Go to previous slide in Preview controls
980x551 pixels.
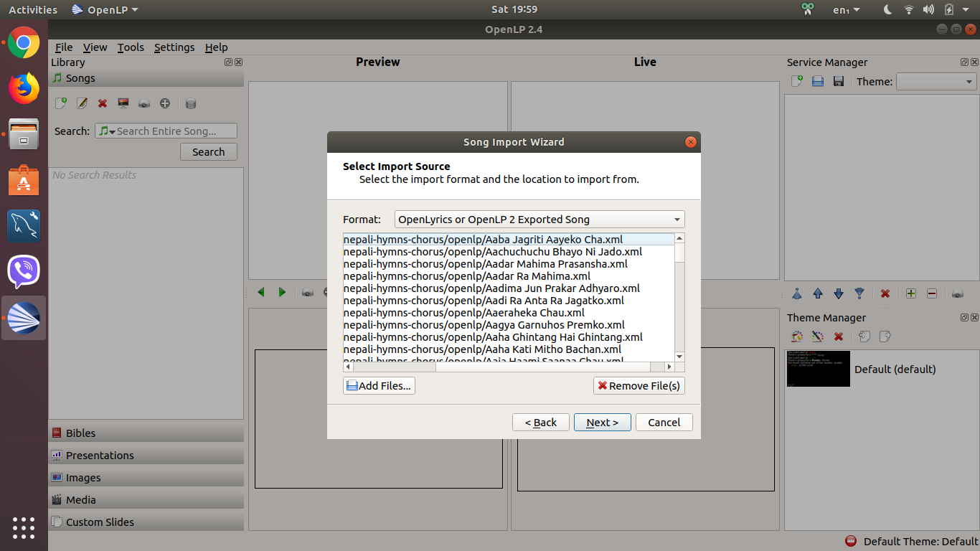pyautogui.click(x=261, y=292)
